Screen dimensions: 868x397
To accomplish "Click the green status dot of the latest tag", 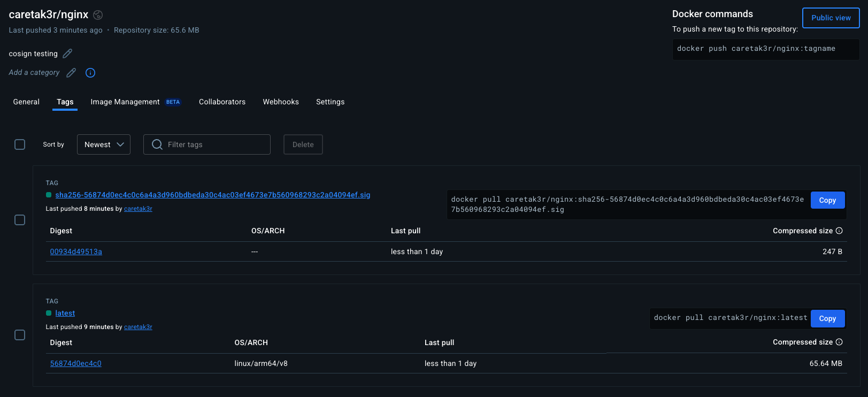I will [x=49, y=313].
